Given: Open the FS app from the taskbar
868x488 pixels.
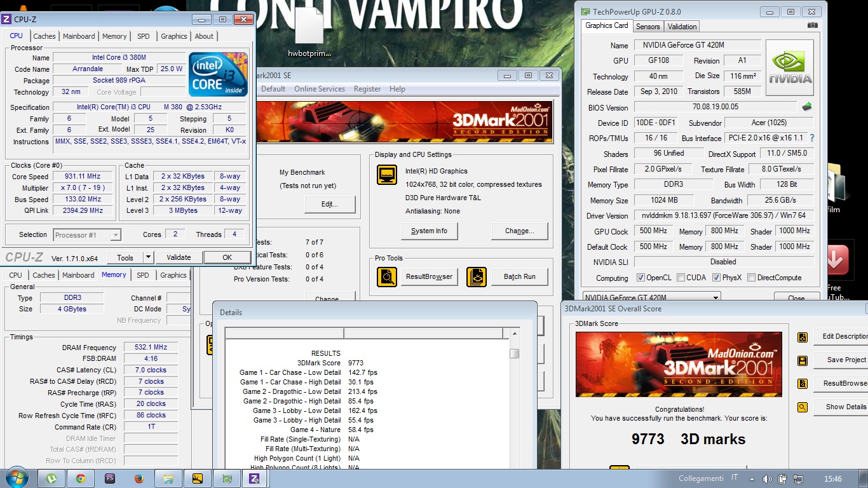Looking at the screenshot, I should click(x=110, y=478).
